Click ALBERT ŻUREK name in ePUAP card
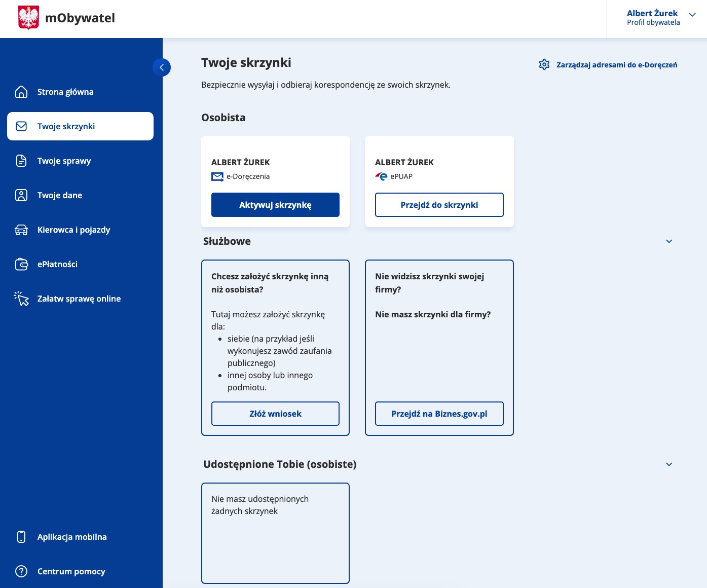The height and width of the screenshot is (588, 707). pyautogui.click(x=404, y=162)
